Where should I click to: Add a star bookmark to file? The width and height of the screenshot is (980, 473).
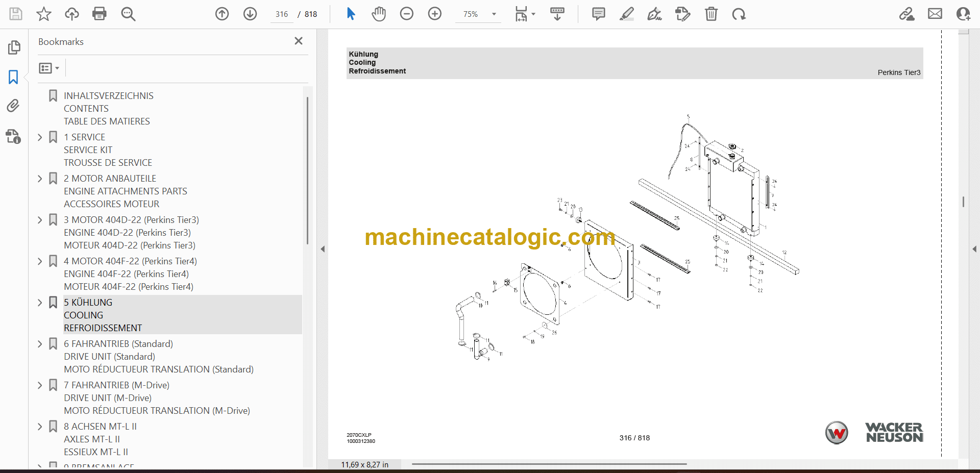tap(44, 14)
